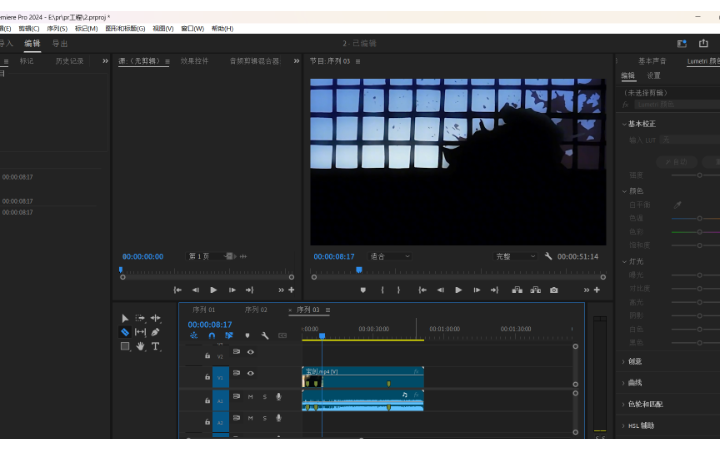Expand the 色轮和匹配 section
This screenshot has width=720, height=450.
(x=624, y=405)
